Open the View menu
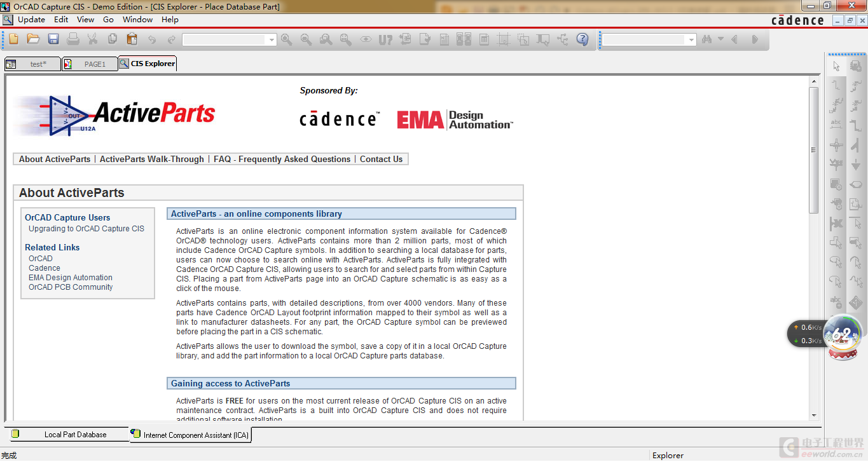Image resolution: width=868 pixels, height=462 pixels. click(x=86, y=20)
